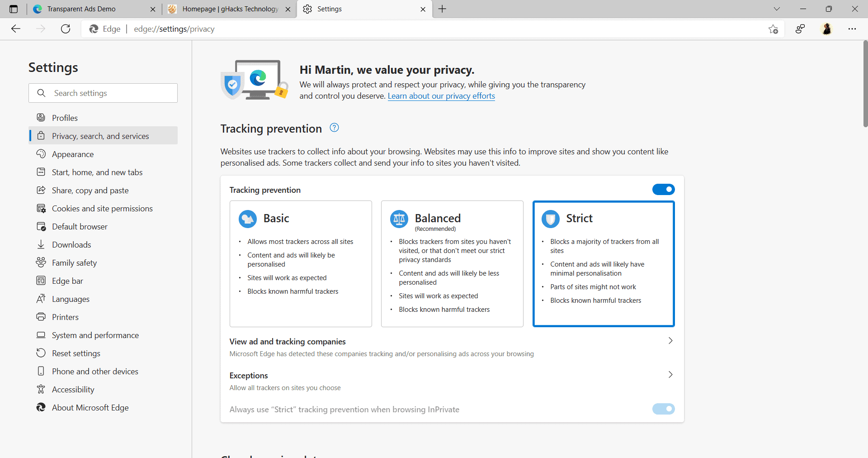Open Browser essentials from the toolbar
Image resolution: width=868 pixels, height=458 pixels.
tap(800, 29)
